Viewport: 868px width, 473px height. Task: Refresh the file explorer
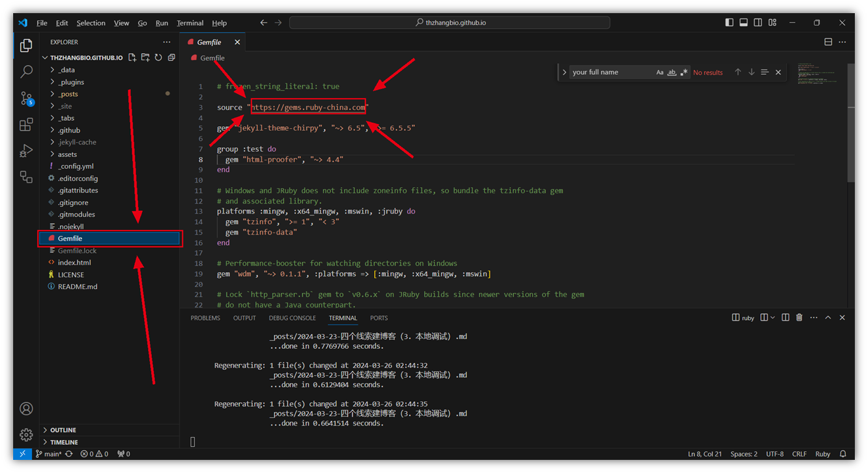(158, 58)
